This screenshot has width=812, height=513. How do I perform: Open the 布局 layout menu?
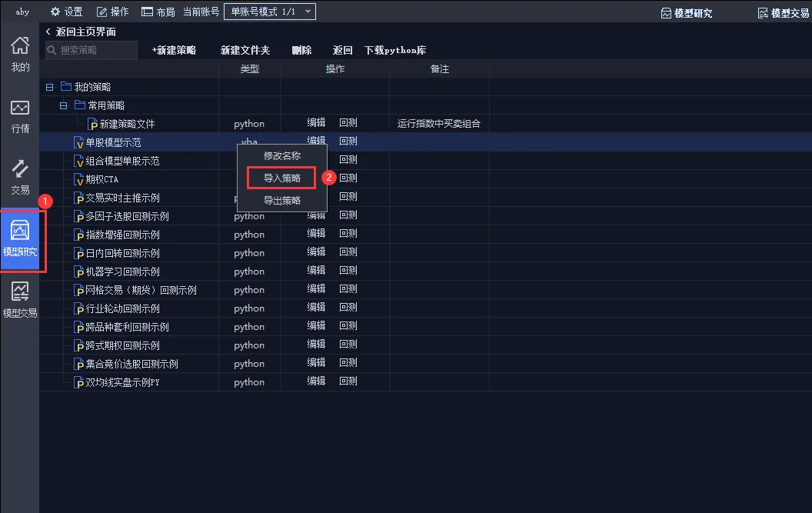pyautogui.click(x=158, y=12)
